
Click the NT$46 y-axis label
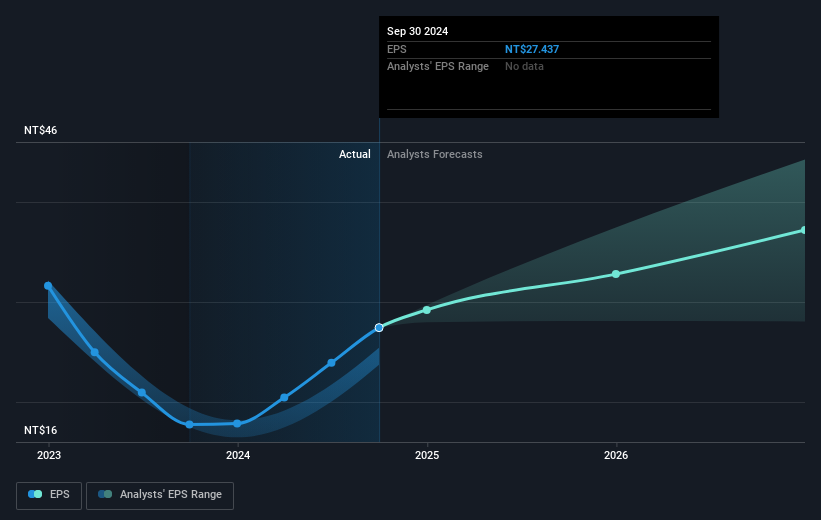click(40, 130)
